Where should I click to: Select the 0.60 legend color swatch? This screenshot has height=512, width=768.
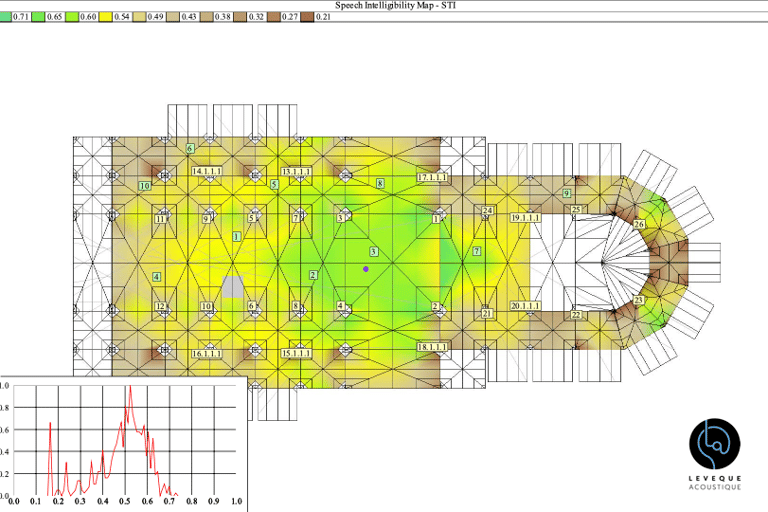coord(72,17)
